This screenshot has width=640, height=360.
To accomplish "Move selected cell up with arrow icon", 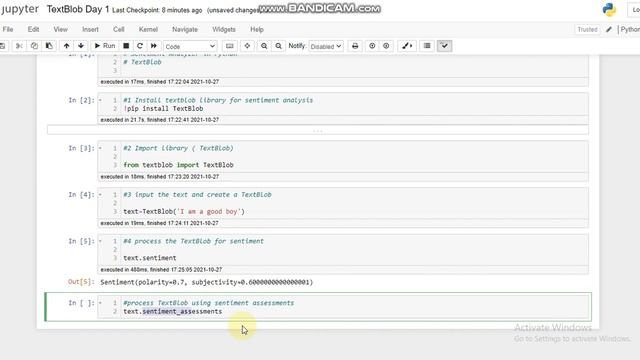I will coord(67,46).
